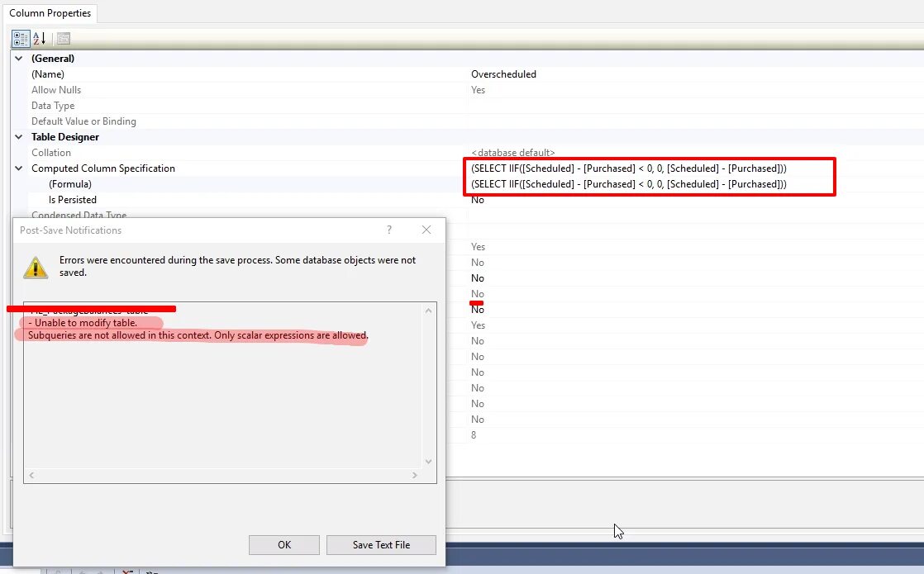Select the (Formula) property label

pyautogui.click(x=70, y=184)
